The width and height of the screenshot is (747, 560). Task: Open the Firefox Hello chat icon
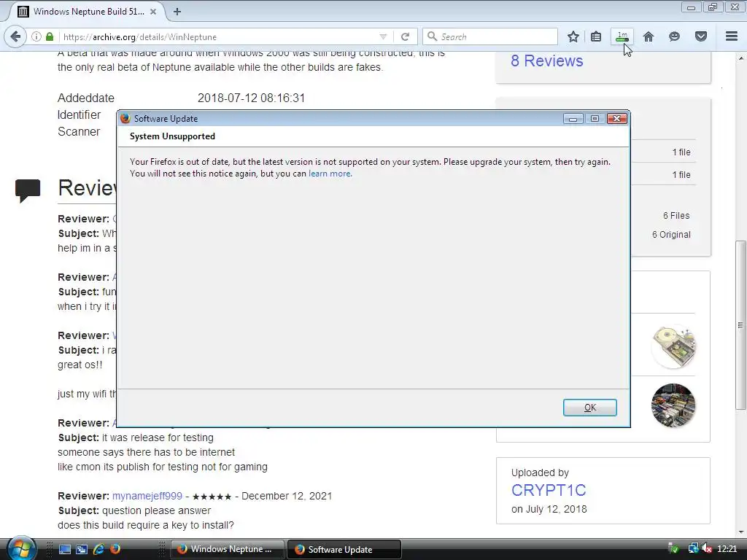coord(674,36)
